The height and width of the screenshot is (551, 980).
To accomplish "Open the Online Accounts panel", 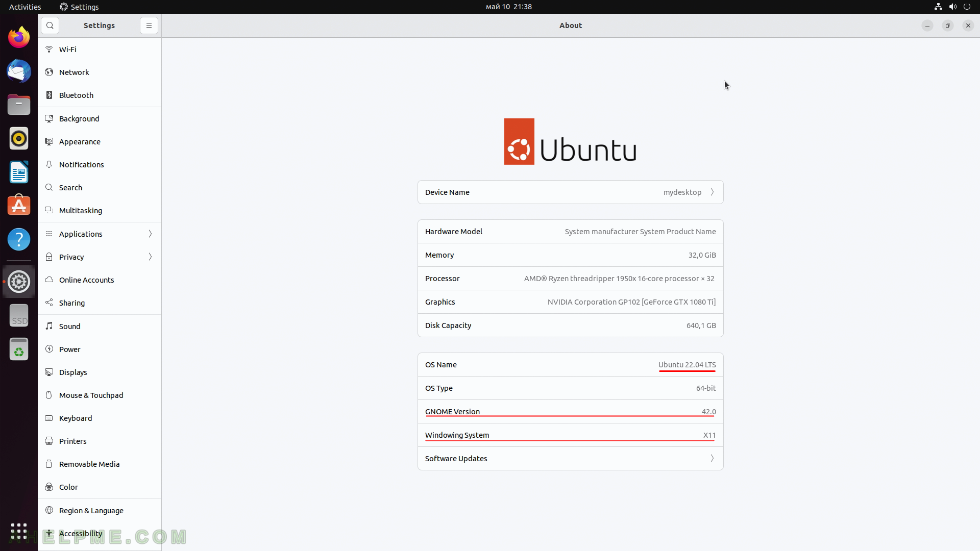I will 100,280.
